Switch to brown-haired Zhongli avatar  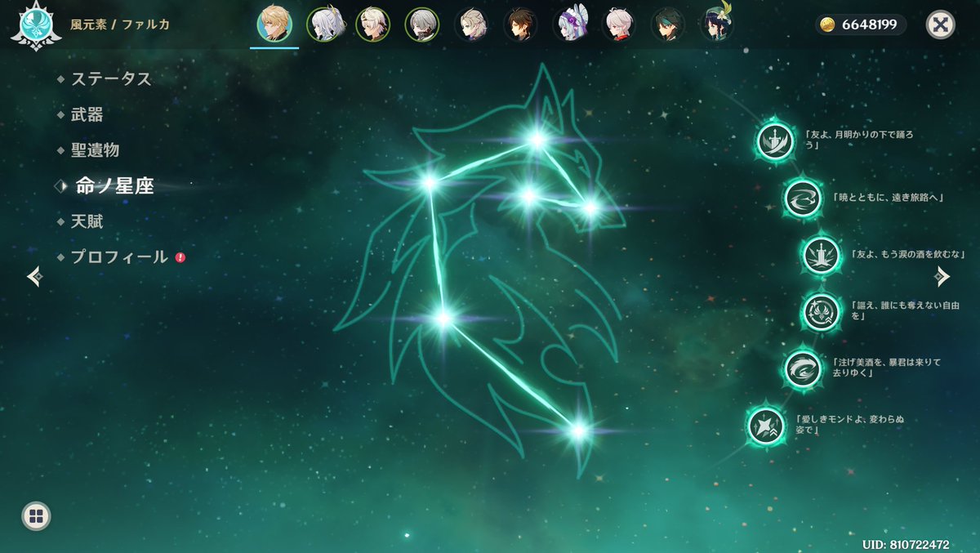[x=520, y=25]
